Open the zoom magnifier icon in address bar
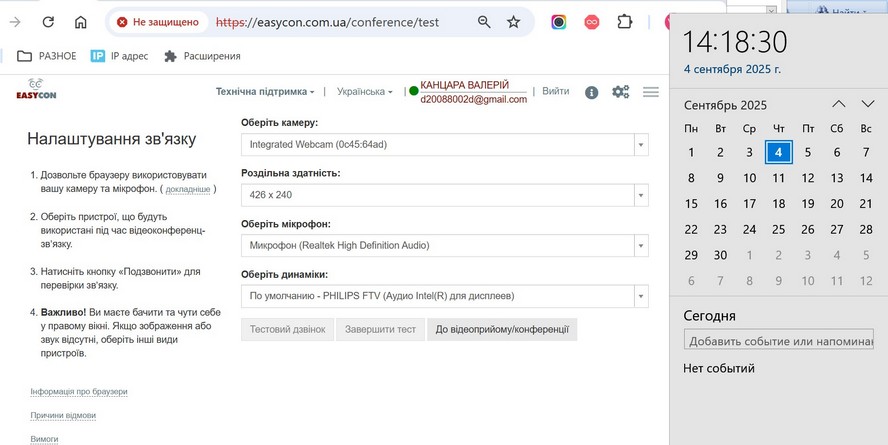The height and width of the screenshot is (445, 888). [x=484, y=22]
